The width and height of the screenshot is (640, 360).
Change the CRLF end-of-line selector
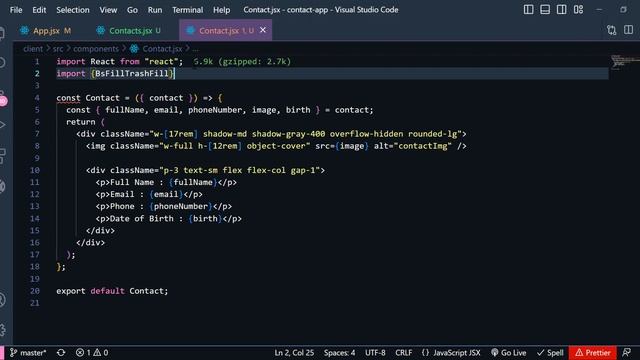404,353
